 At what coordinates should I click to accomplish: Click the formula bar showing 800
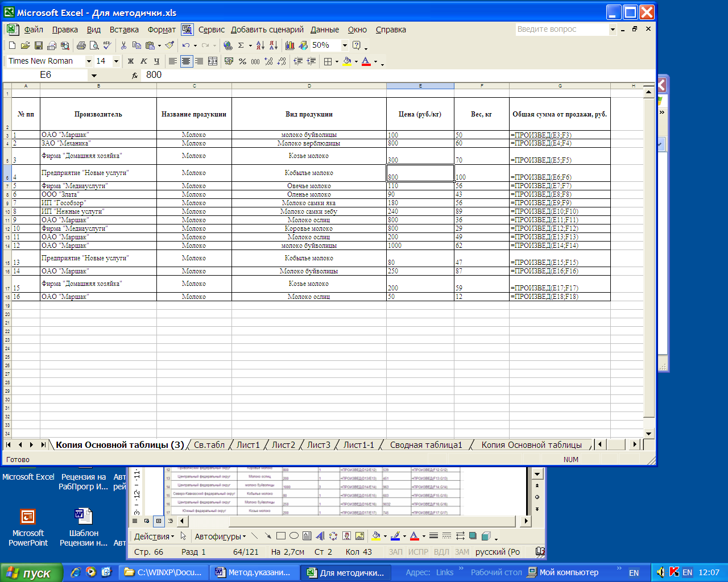(x=397, y=75)
